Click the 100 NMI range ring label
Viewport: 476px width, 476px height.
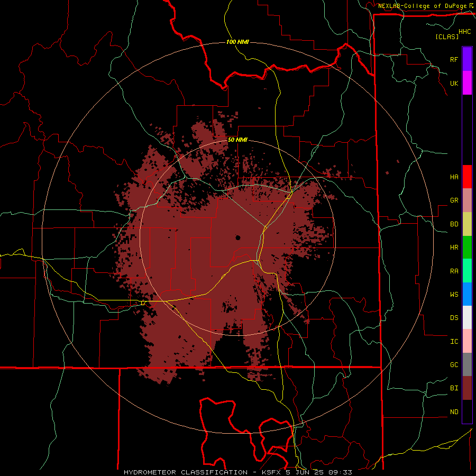click(x=237, y=42)
